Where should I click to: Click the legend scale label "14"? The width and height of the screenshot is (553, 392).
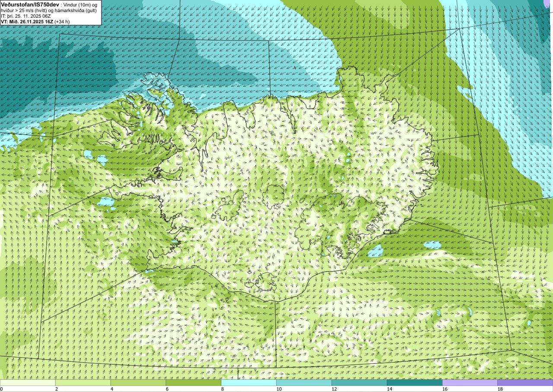(x=390, y=389)
